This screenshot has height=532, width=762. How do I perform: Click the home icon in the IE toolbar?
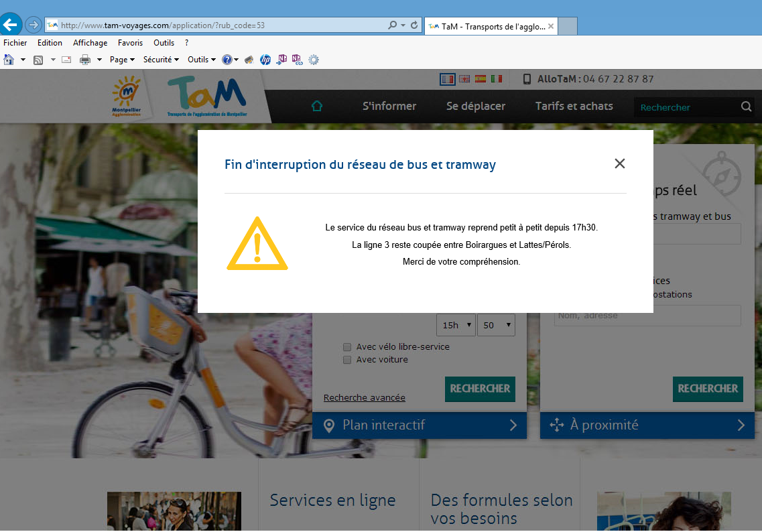point(9,60)
